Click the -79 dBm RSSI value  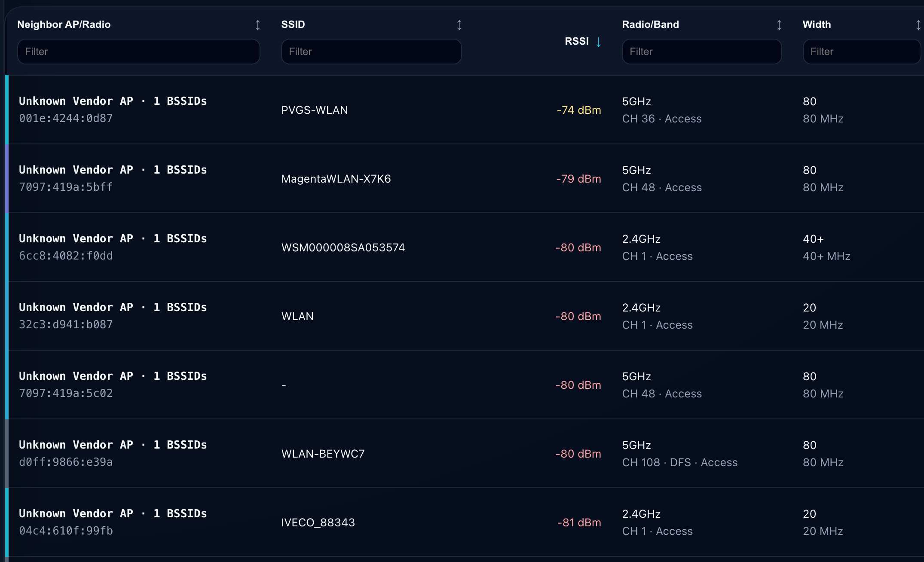pos(579,179)
